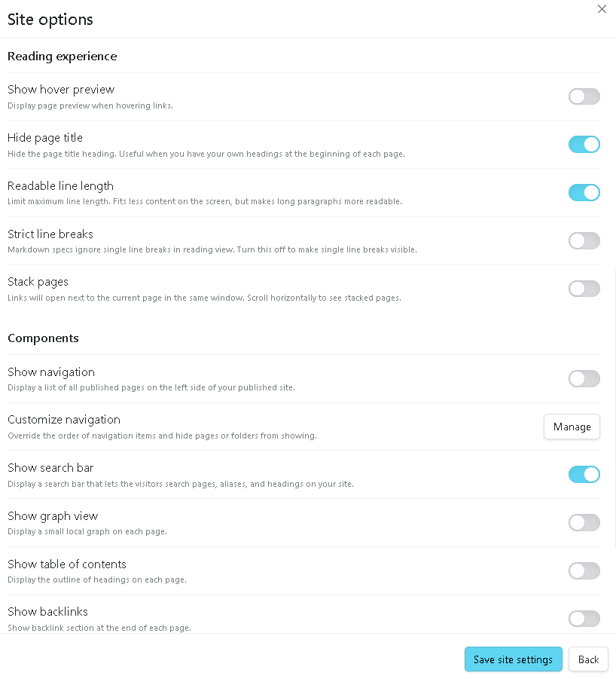Enable Show graph view switch

[x=584, y=523]
